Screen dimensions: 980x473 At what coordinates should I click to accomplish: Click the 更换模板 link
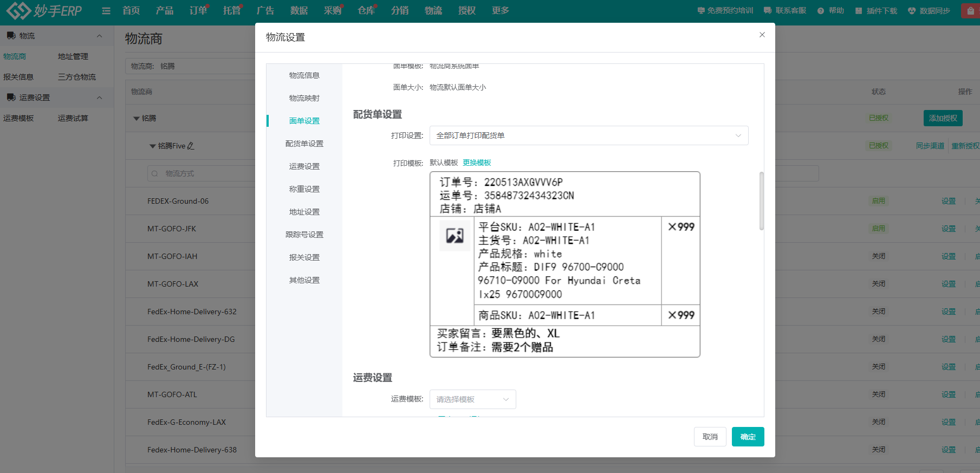coord(477,163)
